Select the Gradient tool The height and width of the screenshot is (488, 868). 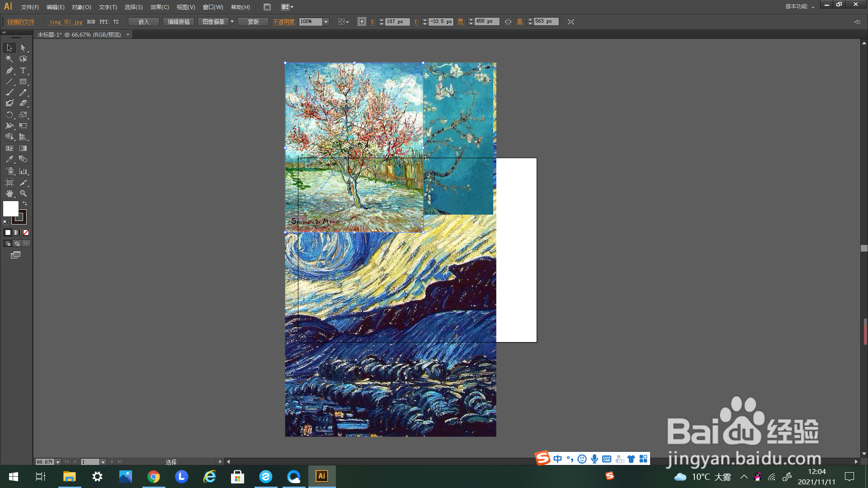point(23,148)
